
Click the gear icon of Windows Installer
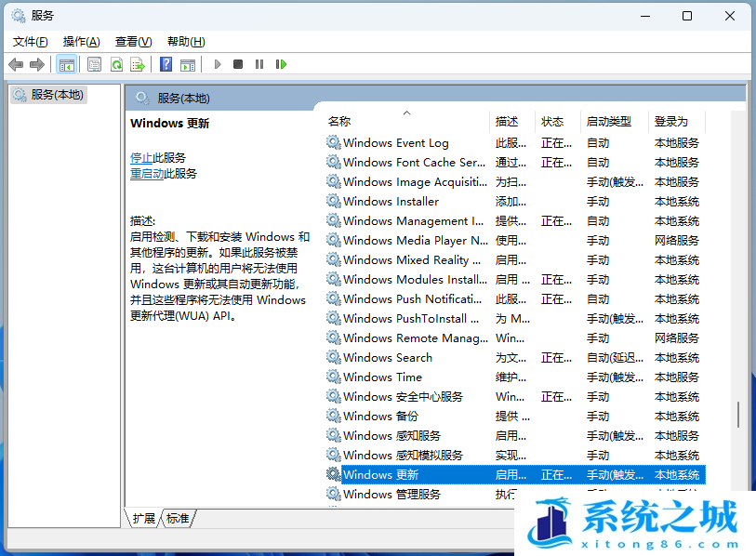333,201
